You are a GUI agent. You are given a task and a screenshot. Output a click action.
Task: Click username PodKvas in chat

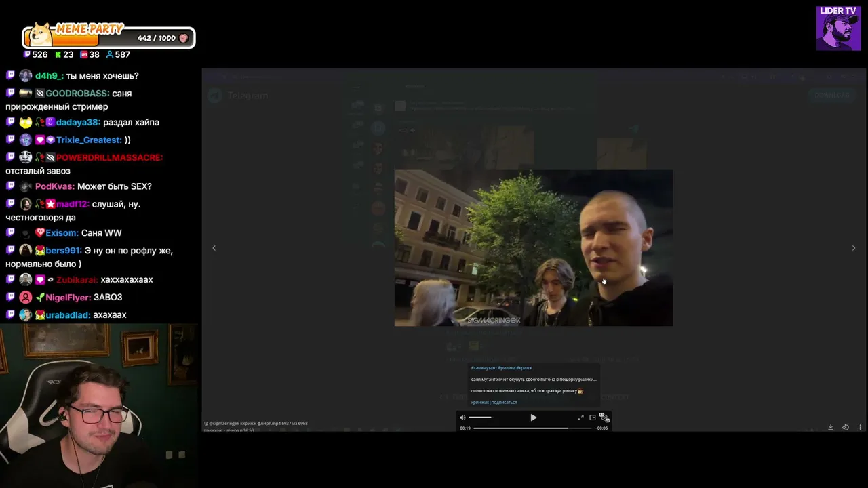(x=54, y=187)
